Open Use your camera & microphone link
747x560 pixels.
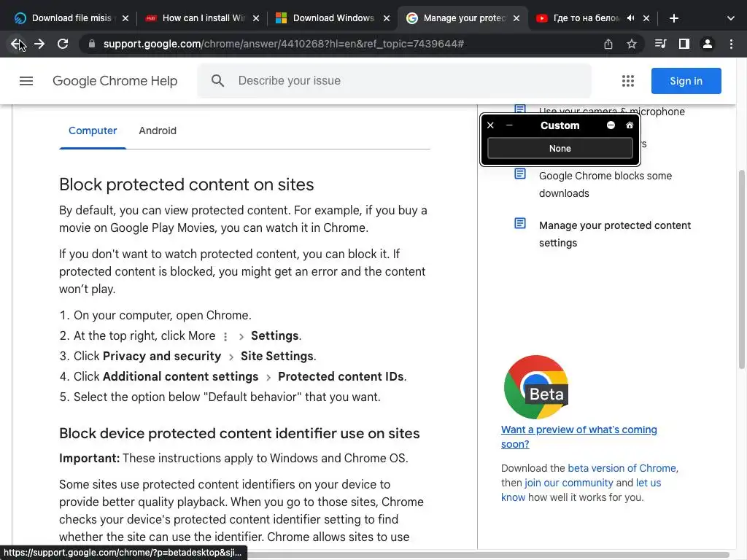click(x=612, y=111)
